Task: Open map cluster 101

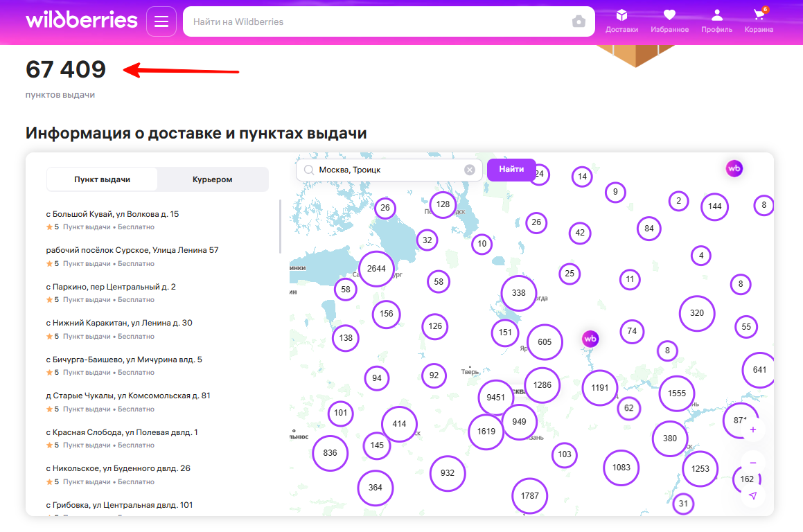Action: coord(341,413)
